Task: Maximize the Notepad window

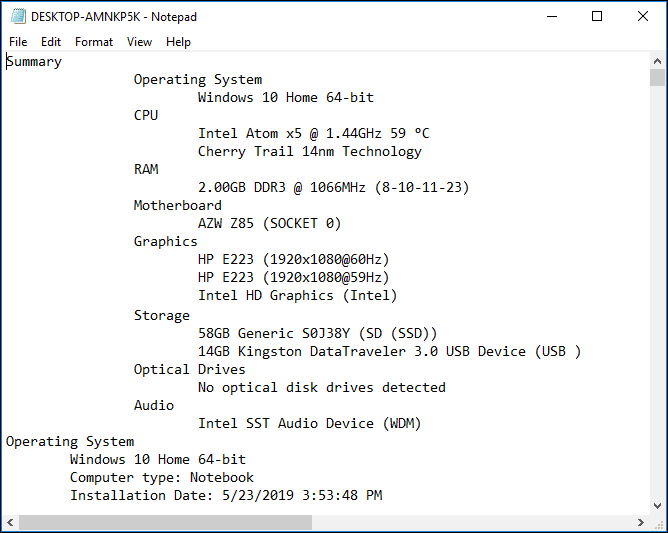Action: tap(597, 16)
